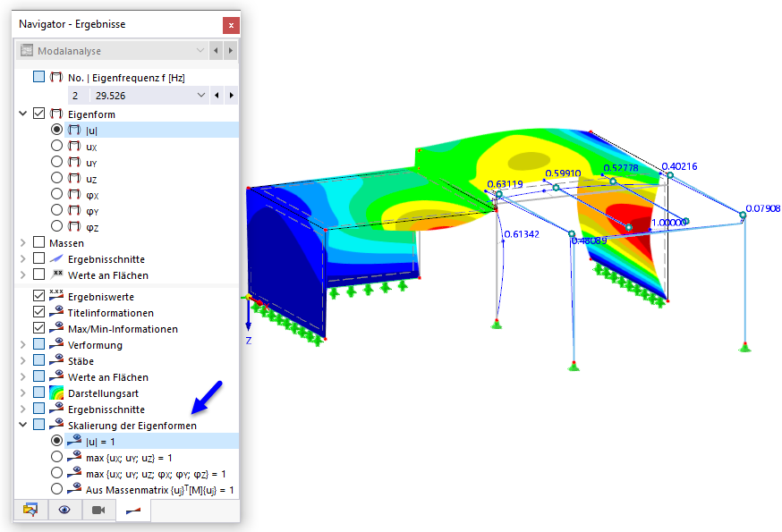
Task: Toggle the Verformung checkbox
Action: tap(38, 344)
